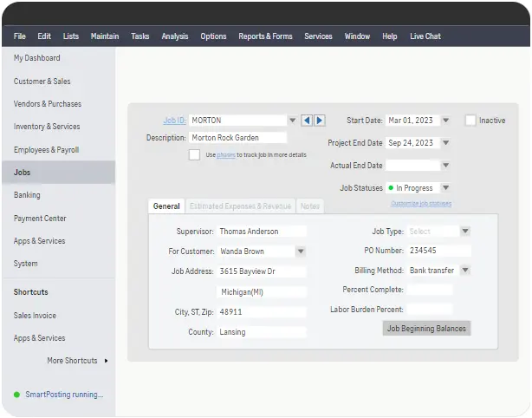Expand More Shortcuts arrow
The height and width of the screenshot is (418, 532).
point(106,361)
